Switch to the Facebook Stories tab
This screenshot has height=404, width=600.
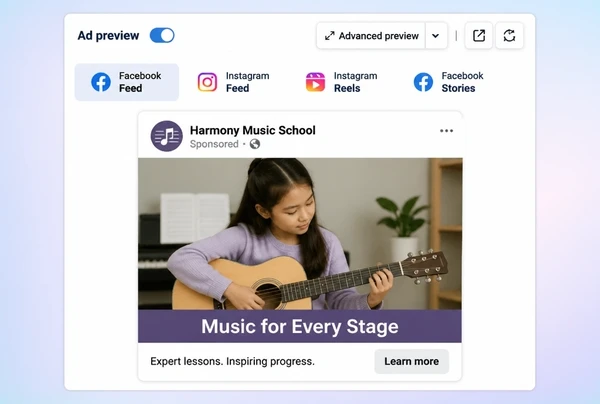click(448, 82)
